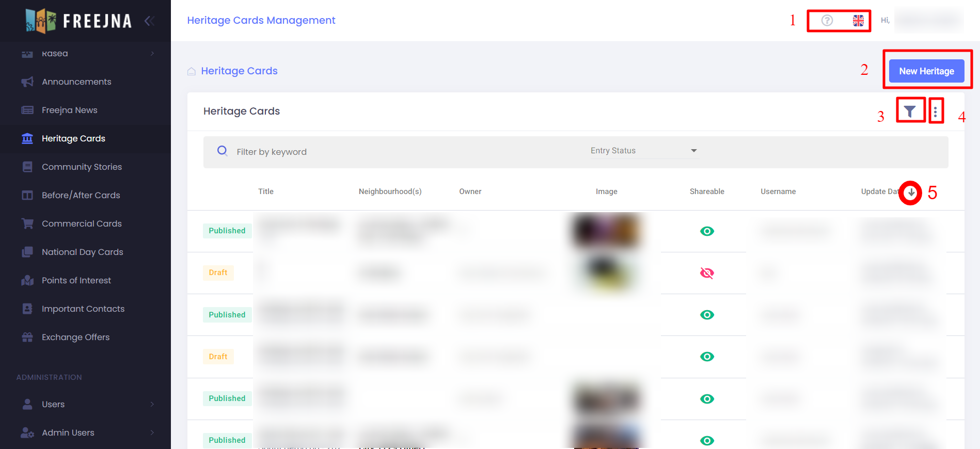Toggle shareable eye on first Published row
Viewport: 980px width, 449px height.
click(707, 231)
